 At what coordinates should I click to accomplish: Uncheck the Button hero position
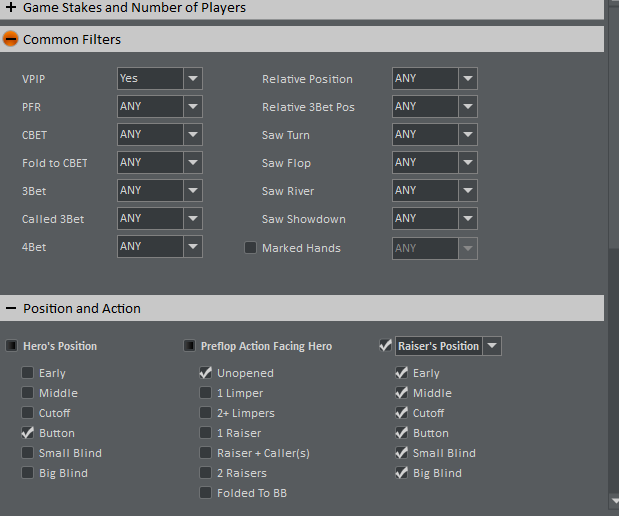27,433
